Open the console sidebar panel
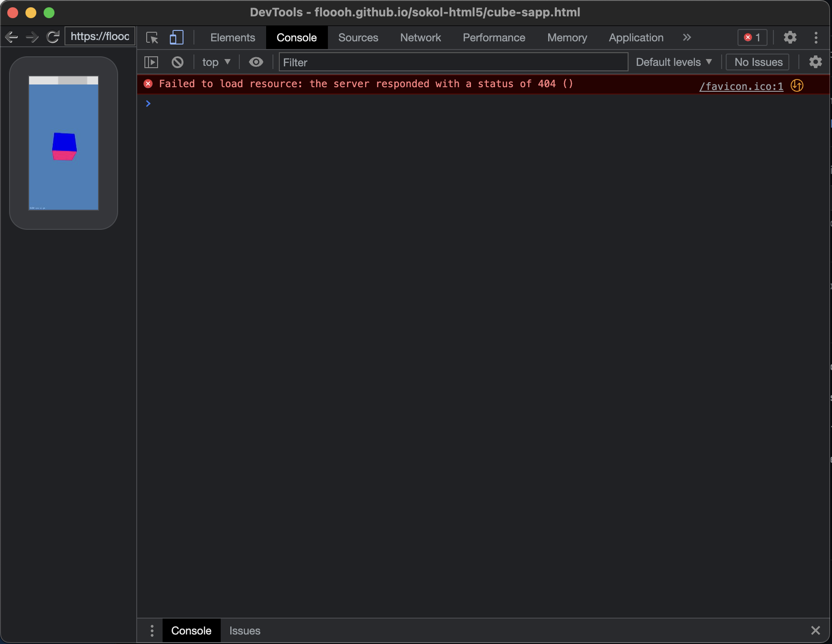Screen dimensions: 832x644 click(151, 62)
